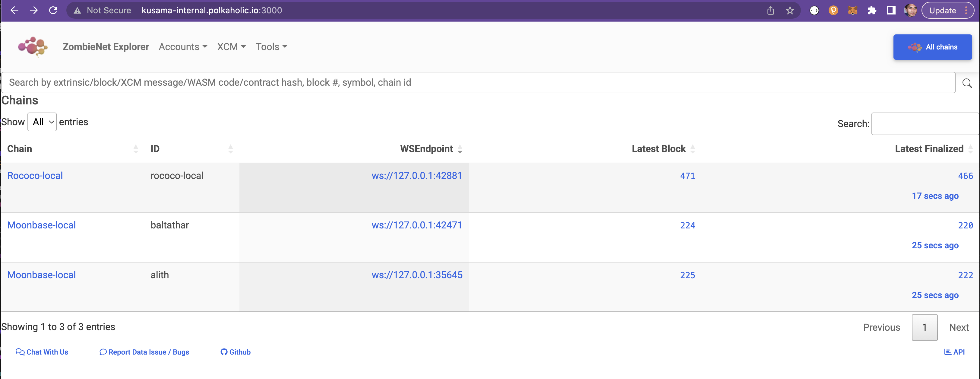
Task: Click the Next pagination button
Action: (957, 326)
